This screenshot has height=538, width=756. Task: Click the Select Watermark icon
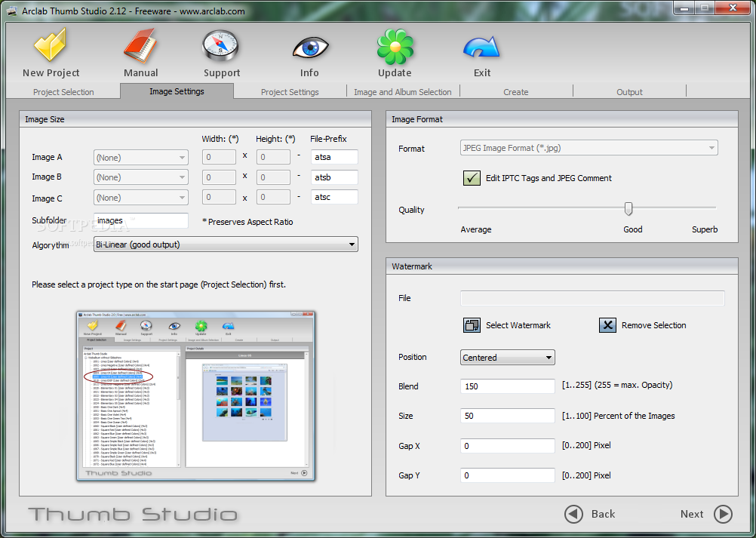click(472, 325)
